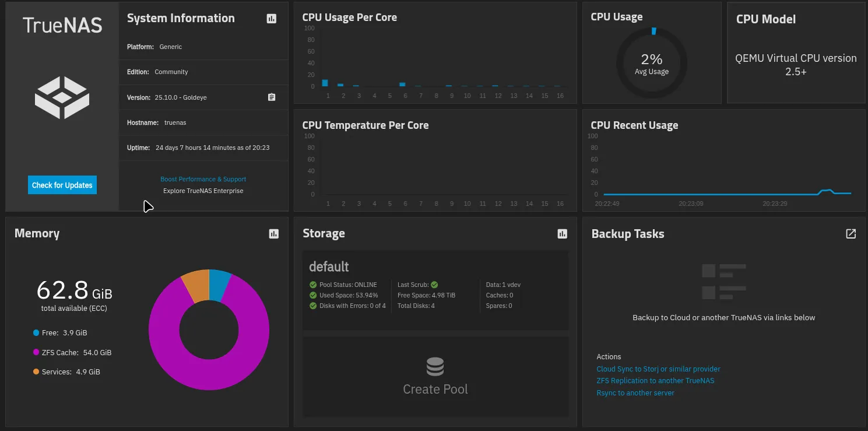This screenshot has height=431, width=868.
Task: Click the CPU Model heading
Action: point(765,19)
